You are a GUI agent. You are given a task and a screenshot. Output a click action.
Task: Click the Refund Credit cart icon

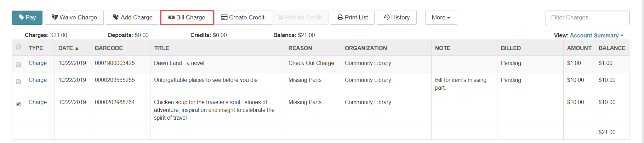click(x=281, y=17)
